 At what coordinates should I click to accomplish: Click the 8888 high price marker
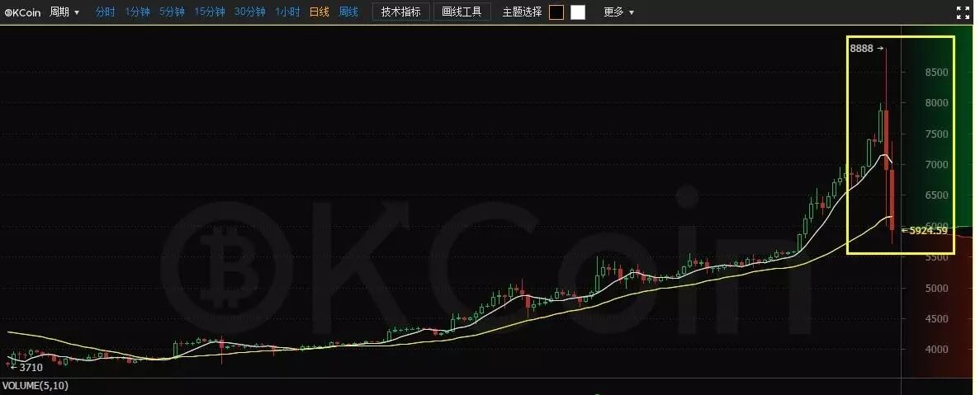(x=867, y=48)
